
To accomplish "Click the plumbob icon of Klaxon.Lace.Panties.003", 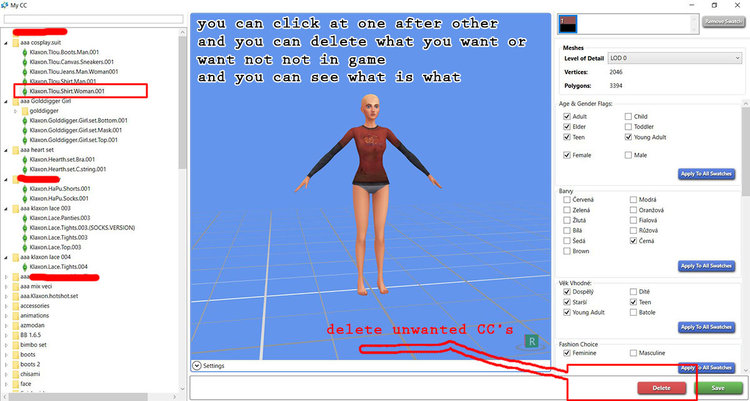I will [24, 218].
